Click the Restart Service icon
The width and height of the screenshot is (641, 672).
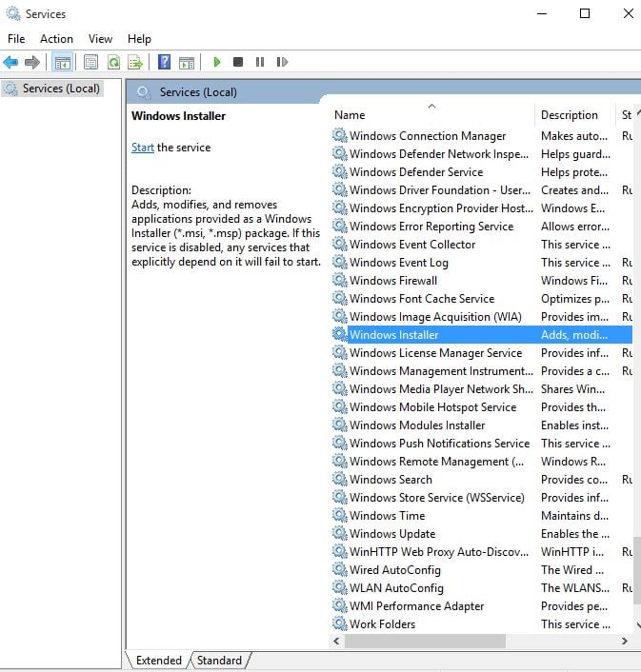pos(282,62)
